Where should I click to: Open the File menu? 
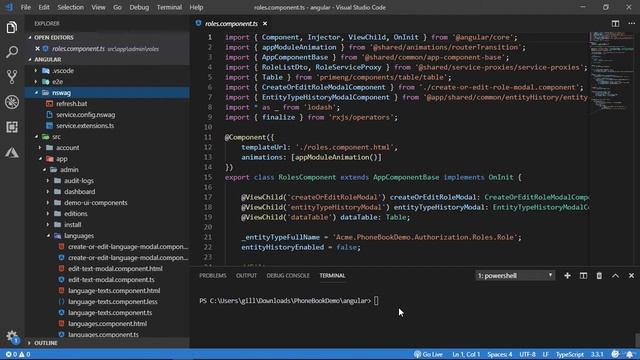(26, 7)
